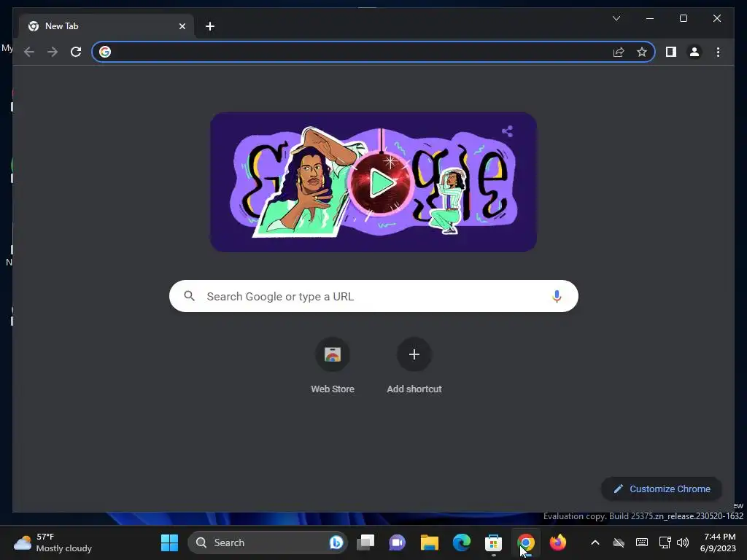
Task: Click the Chrome icon in taskbar
Action: [x=525, y=542]
